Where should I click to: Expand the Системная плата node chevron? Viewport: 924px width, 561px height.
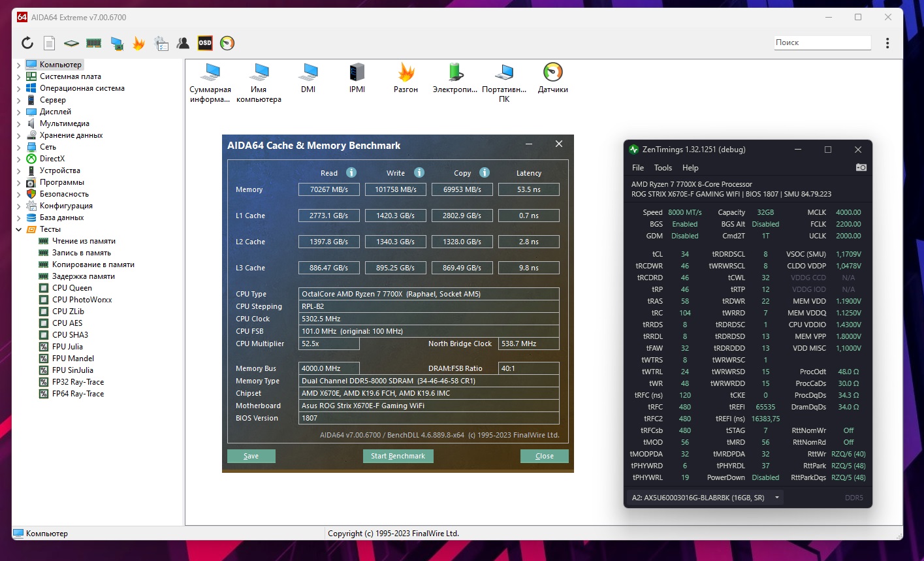pyautogui.click(x=18, y=76)
